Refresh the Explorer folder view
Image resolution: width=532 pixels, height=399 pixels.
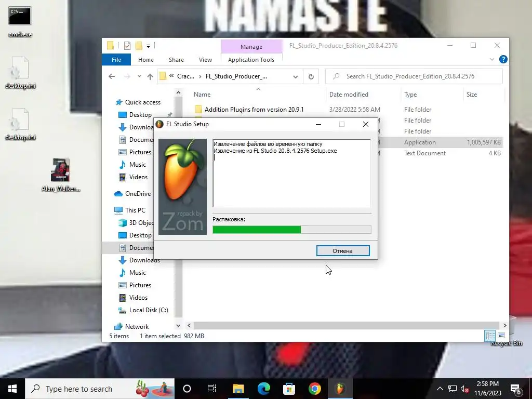tap(311, 76)
